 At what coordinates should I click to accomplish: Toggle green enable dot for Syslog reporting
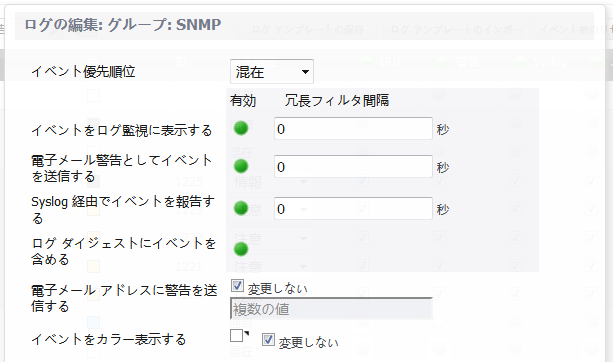coord(241,208)
